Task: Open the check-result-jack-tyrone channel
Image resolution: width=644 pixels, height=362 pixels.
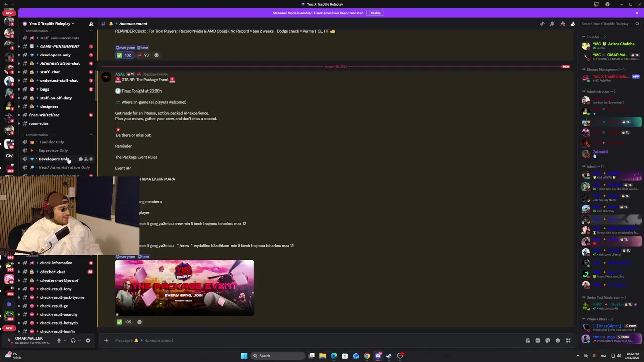Action: tap(62, 297)
